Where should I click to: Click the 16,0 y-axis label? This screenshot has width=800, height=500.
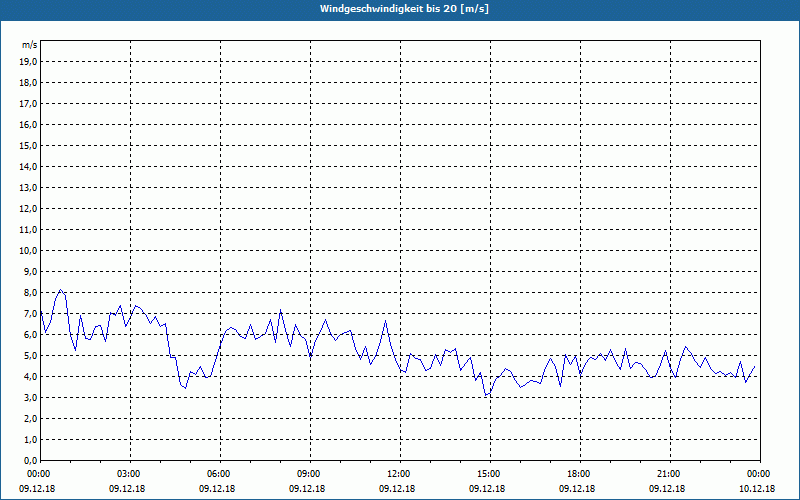(29, 124)
